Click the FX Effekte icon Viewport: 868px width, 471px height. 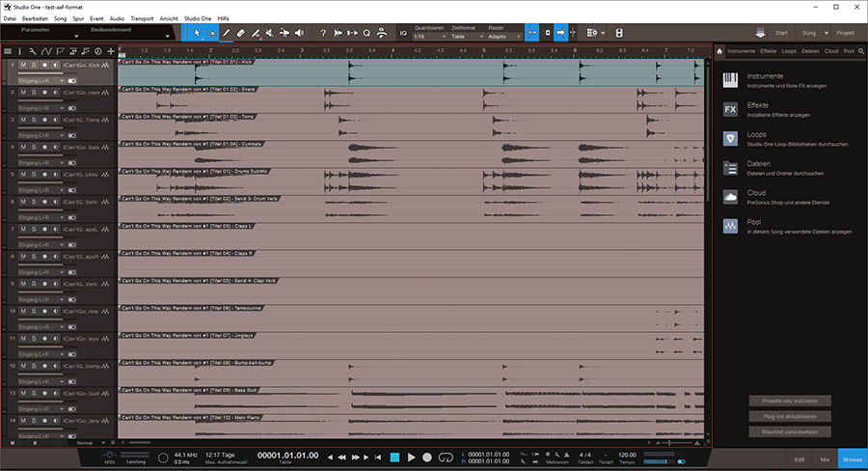[x=730, y=109]
